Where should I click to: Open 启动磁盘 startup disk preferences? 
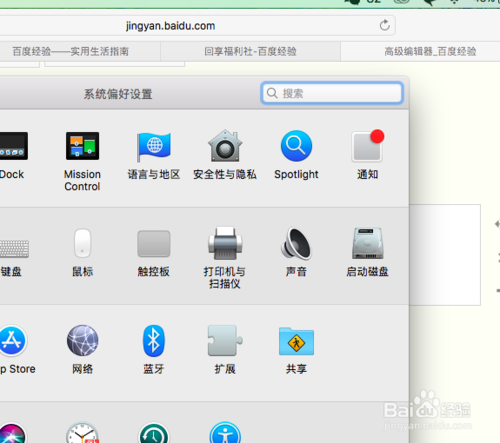368,243
